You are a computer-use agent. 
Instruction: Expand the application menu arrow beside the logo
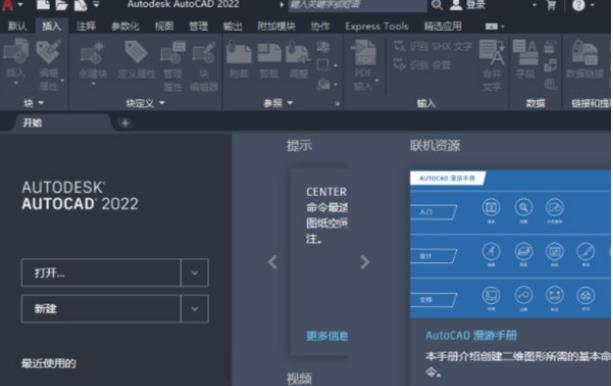click(x=20, y=4)
